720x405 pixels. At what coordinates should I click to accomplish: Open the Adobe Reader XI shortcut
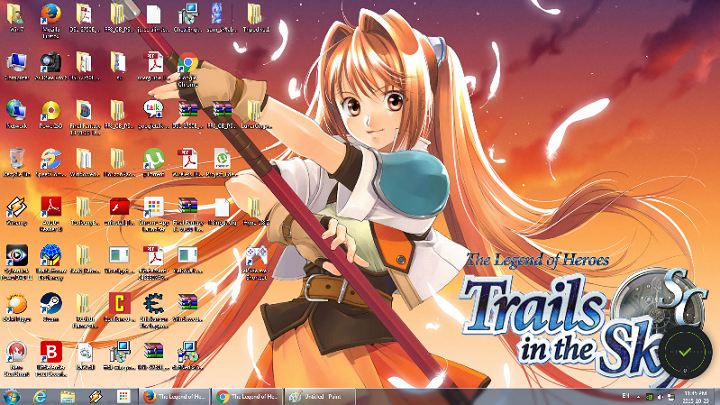tap(51, 214)
